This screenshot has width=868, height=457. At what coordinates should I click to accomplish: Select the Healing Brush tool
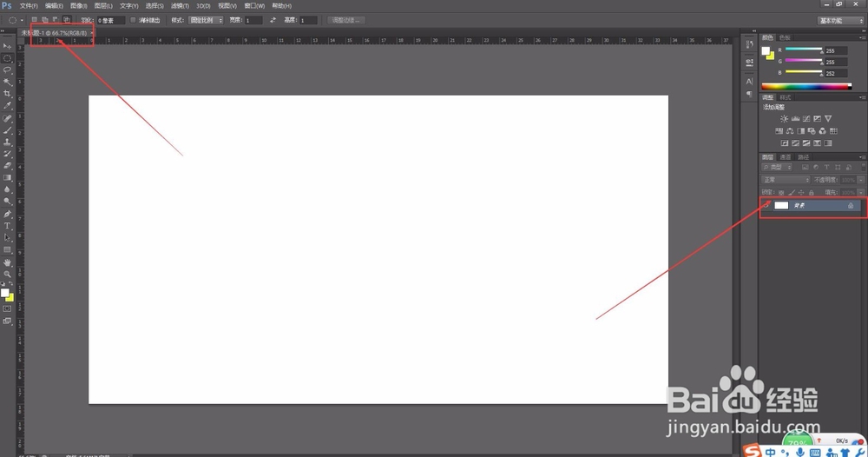[7, 118]
